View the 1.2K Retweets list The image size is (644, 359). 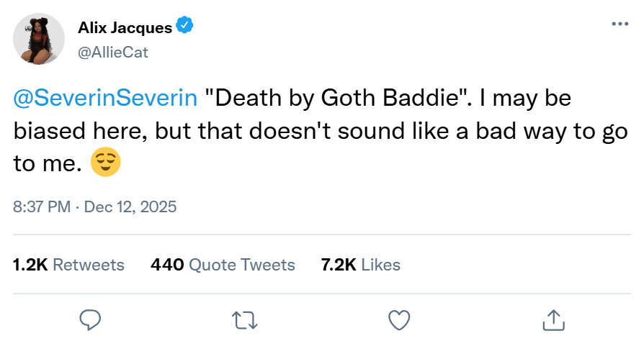coord(68,265)
